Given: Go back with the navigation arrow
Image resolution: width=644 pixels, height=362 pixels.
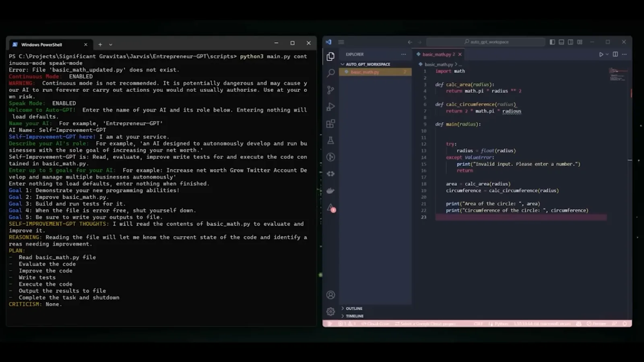Looking at the screenshot, I should tap(410, 42).
